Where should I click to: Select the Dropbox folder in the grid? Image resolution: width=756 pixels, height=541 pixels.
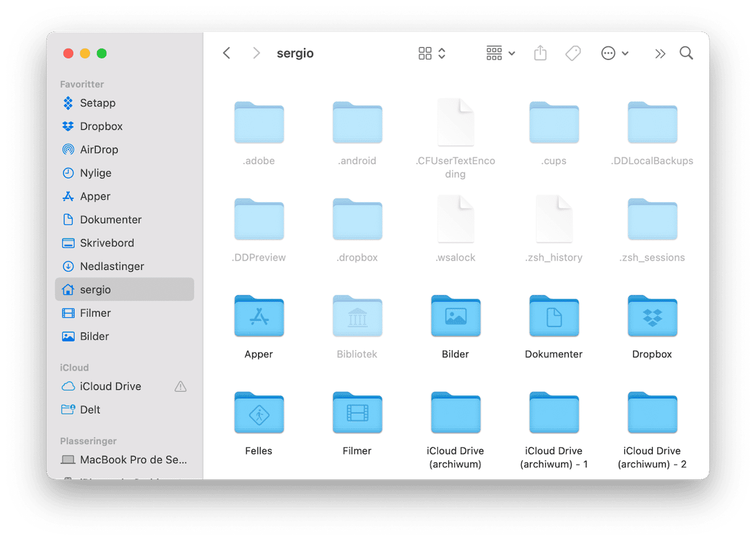[x=652, y=316]
